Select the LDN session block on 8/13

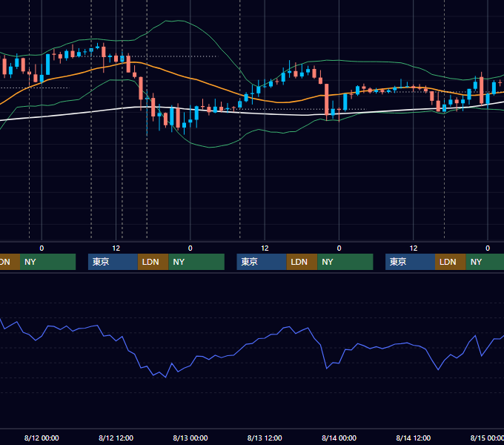pyautogui.click(x=302, y=262)
